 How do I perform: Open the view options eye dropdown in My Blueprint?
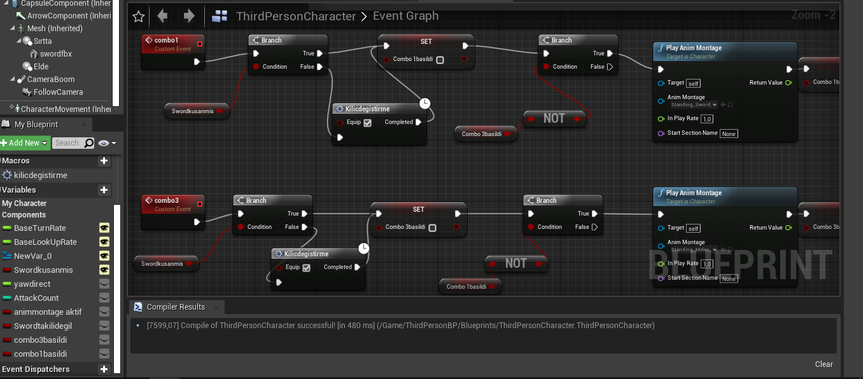tap(108, 143)
